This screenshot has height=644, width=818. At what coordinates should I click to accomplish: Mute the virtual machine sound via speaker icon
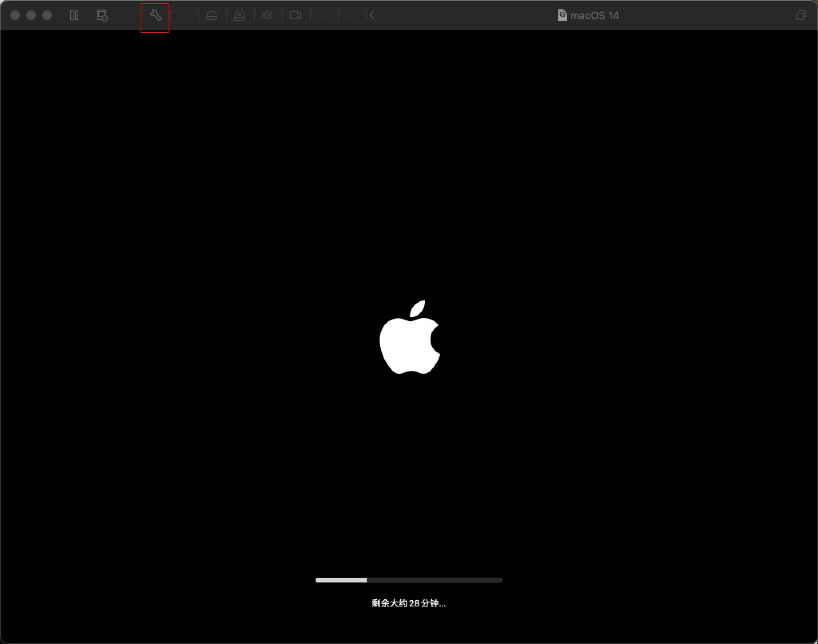click(267, 16)
